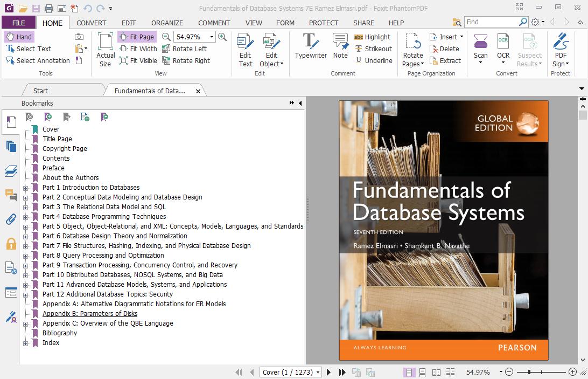Click in the Find search field

(x=491, y=22)
